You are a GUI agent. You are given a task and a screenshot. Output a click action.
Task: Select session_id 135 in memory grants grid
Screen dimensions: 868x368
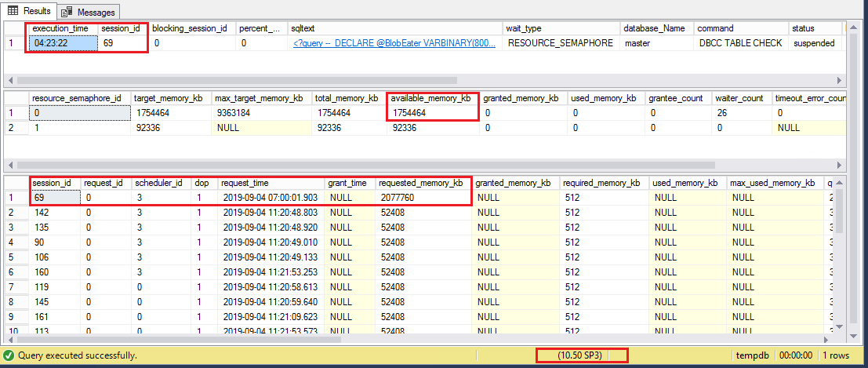[x=55, y=228]
